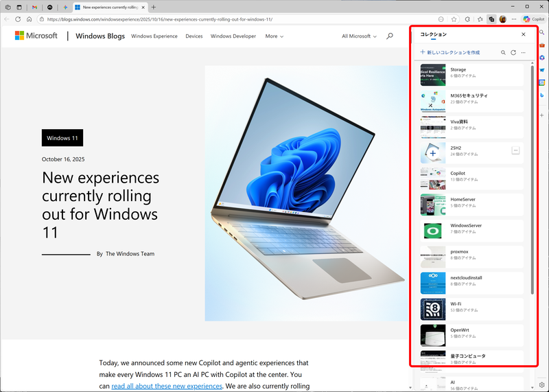The image size is (549, 392).
Task: Open Edge settings and more menu
Action: point(513,19)
